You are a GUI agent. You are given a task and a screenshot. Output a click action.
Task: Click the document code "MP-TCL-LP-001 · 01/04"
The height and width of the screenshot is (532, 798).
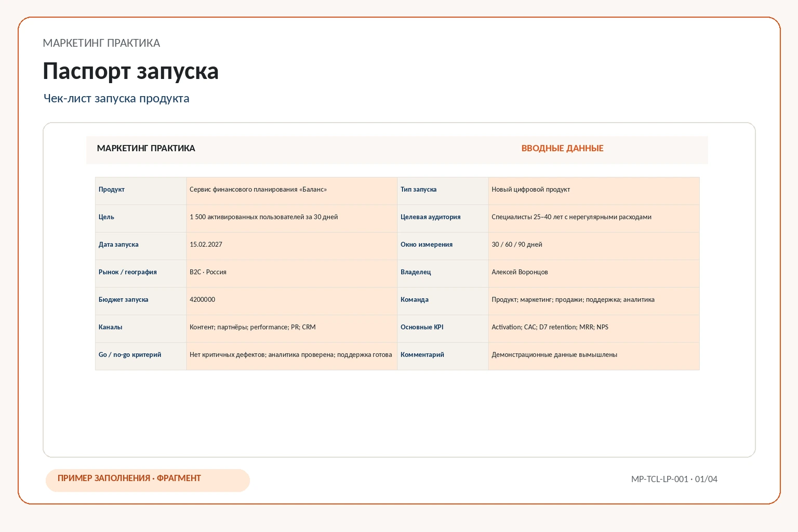point(674,479)
